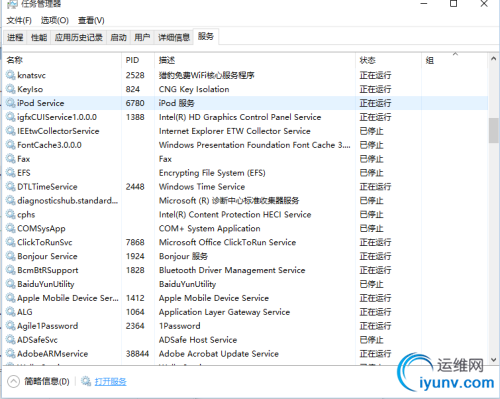Viewport: 500px width, 399px height.
Task: Click the gear icon beside EFS
Action: 11,173
